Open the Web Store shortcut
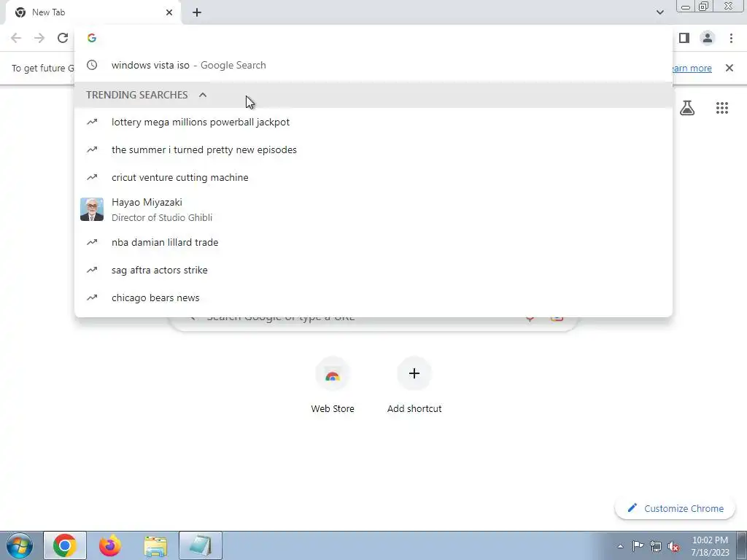Viewport: 747px width, 560px height. pyautogui.click(x=333, y=386)
